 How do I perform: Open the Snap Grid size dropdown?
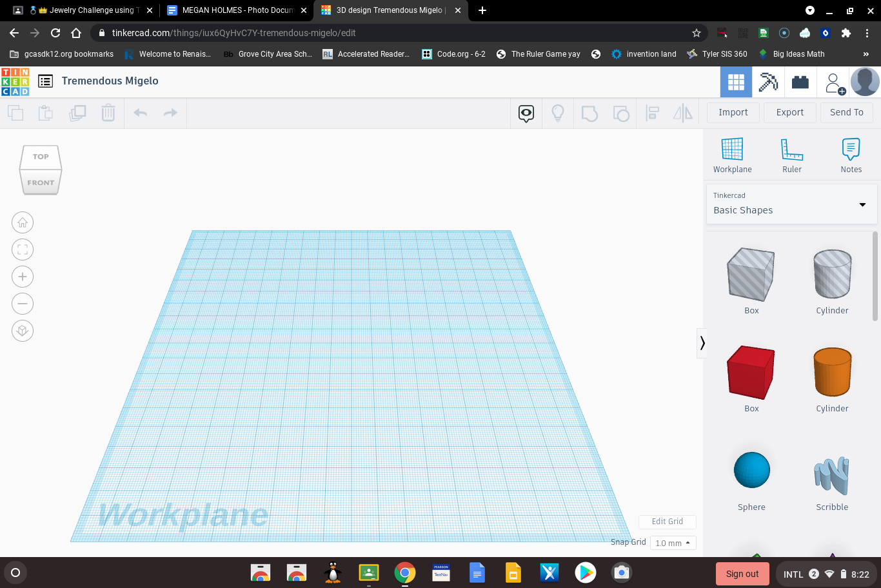pyautogui.click(x=673, y=542)
